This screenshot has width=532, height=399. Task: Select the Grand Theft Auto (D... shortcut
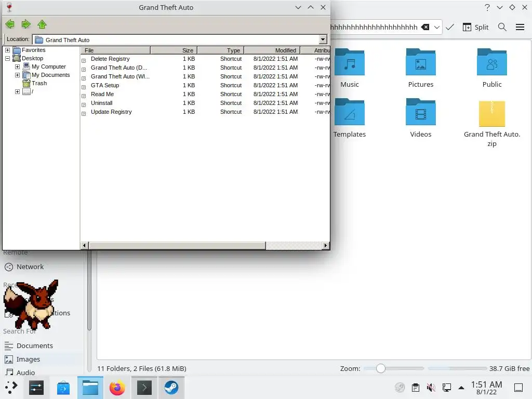pyautogui.click(x=119, y=68)
